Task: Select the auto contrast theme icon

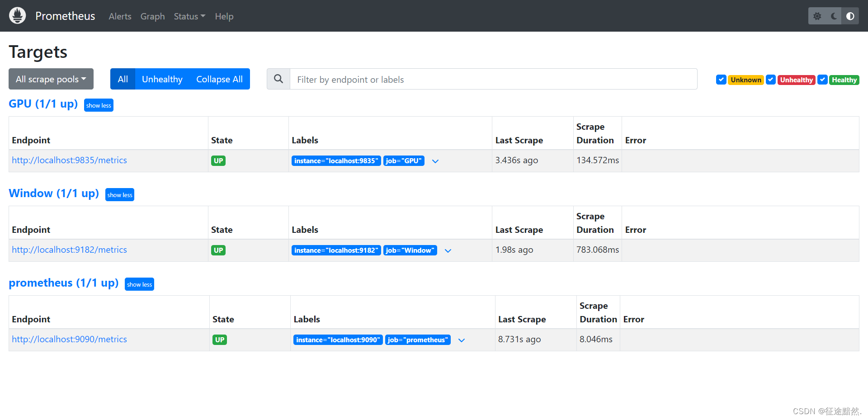Action: 850,16
